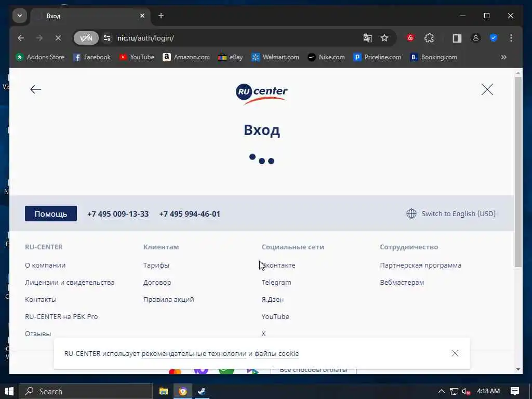
Task: Click the browser back arrow
Action: click(21, 38)
